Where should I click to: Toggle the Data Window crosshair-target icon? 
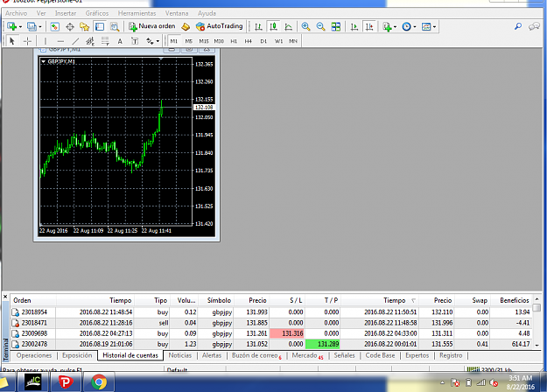[x=70, y=26]
